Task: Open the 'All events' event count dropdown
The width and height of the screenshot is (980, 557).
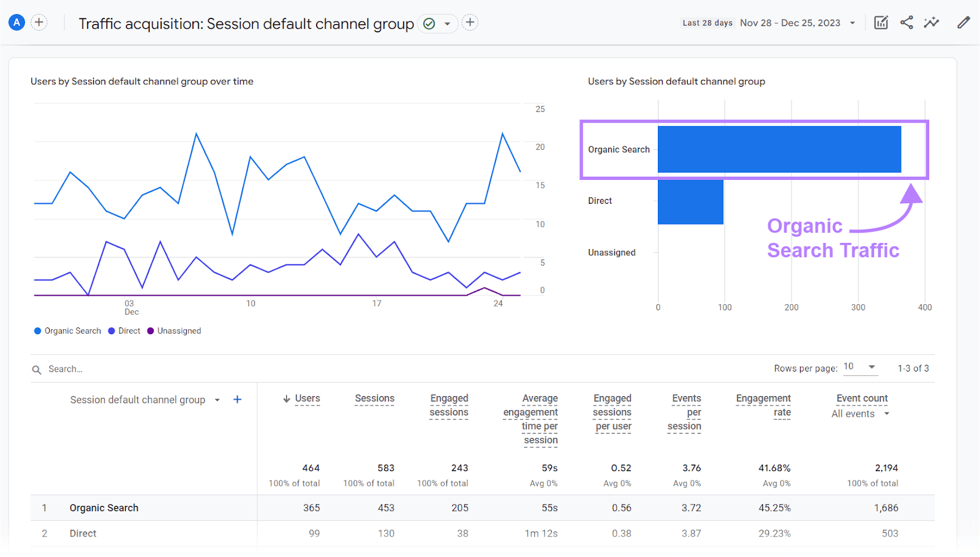Action: coord(860,414)
